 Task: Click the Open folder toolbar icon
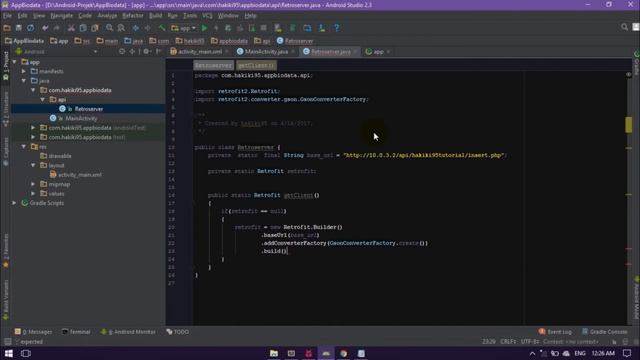click(7, 28)
